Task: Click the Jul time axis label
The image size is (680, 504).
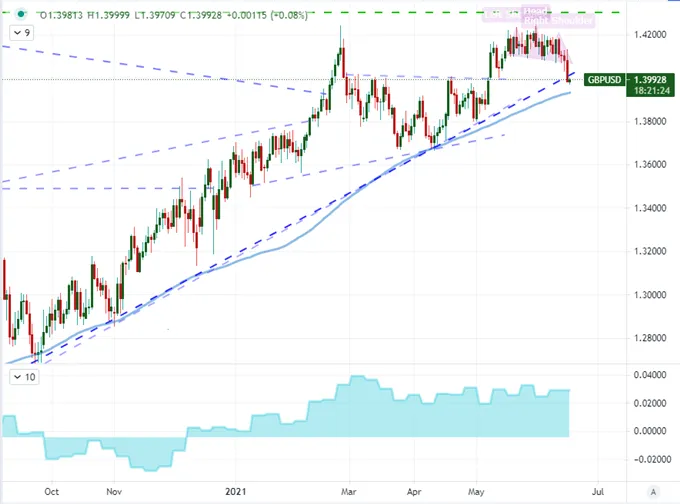Action: tap(598, 492)
